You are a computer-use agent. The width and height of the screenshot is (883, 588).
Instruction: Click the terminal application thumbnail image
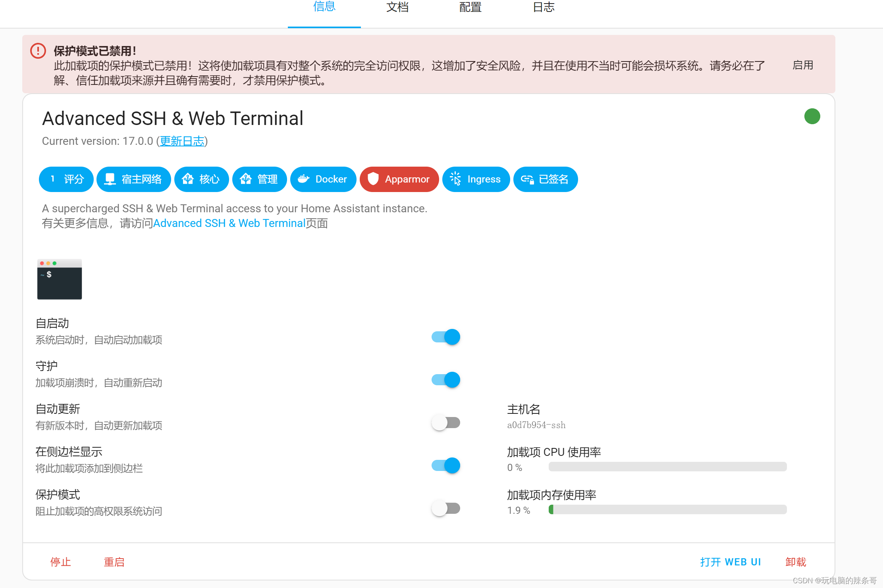(x=59, y=279)
